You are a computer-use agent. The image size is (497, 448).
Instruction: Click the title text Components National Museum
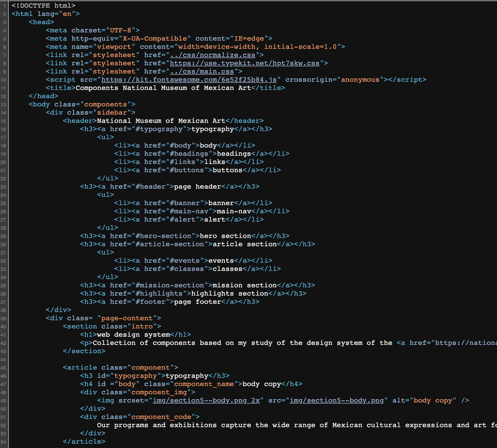pos(131,88)
